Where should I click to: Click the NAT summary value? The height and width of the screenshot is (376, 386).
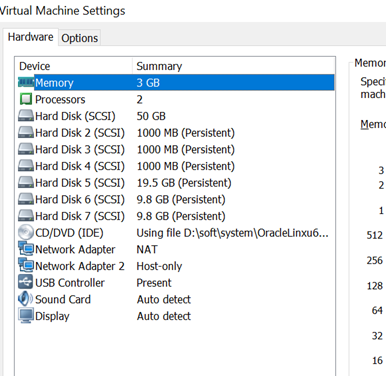click(147, 250)
